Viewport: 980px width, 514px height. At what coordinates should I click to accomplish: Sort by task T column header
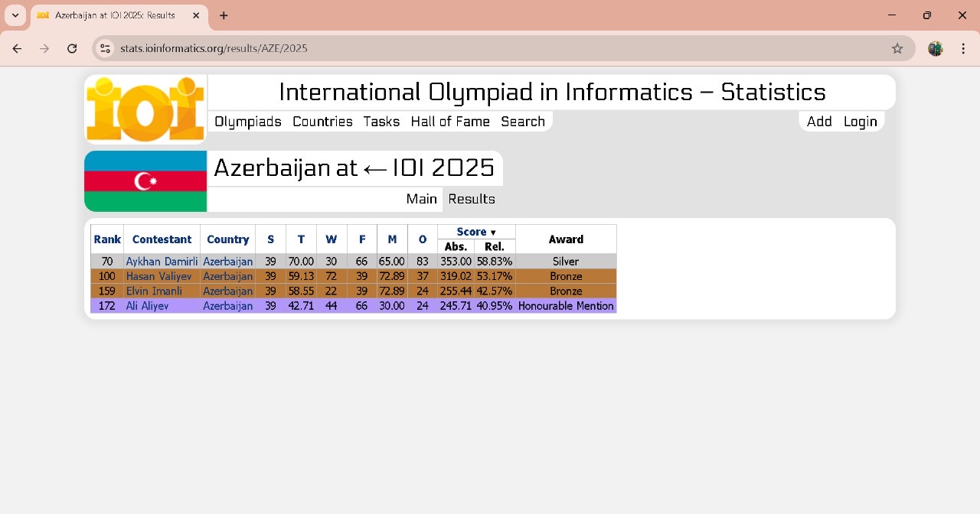[301, 239]
